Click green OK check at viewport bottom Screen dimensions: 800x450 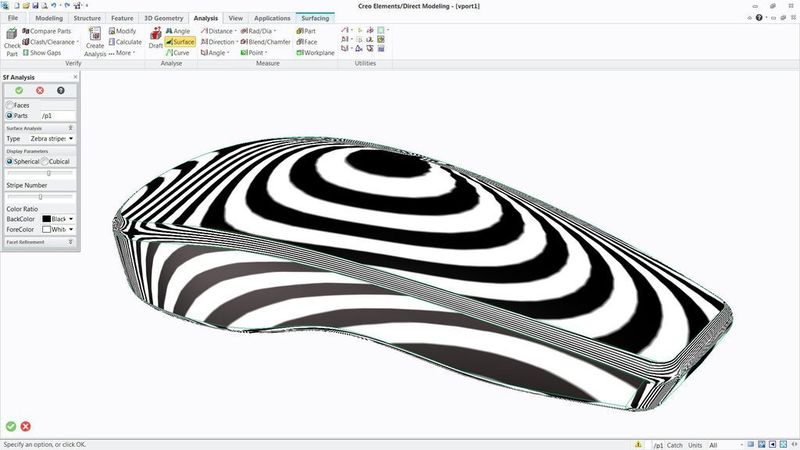(11, 426)
